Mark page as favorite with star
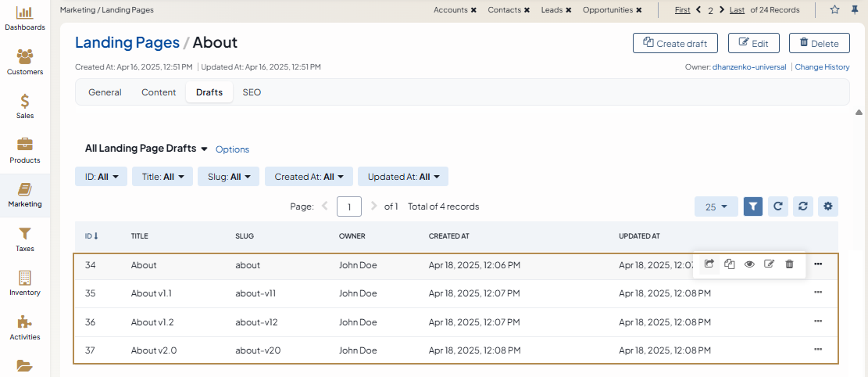The width and height of the screenshot is (868, 377). tap(834, 10)
